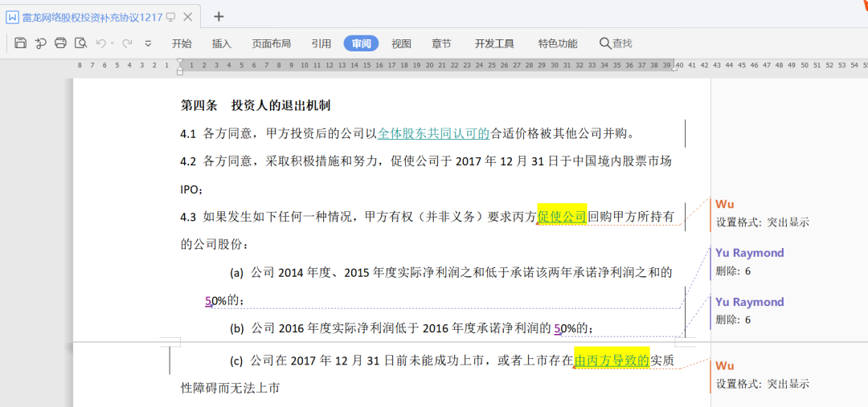868x407 pixels.
Task: Select the first Wu formatting comment
Action: coord(762,214)
